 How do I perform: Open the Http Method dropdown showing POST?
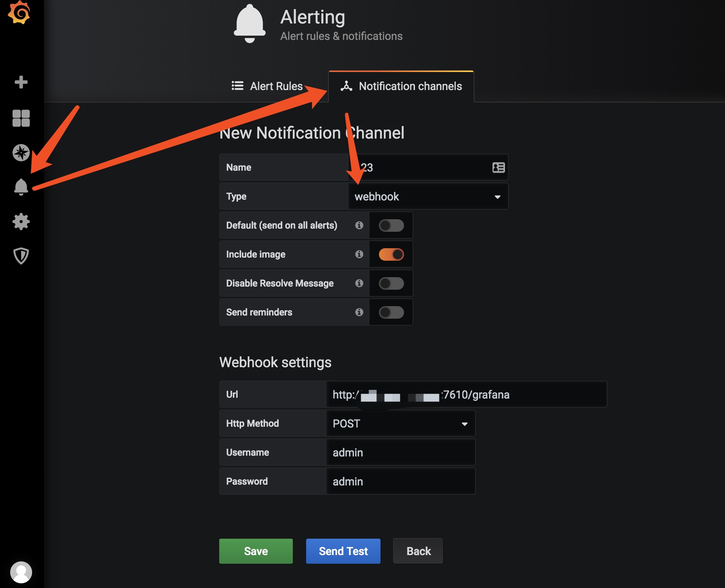(x=401, y=424)
